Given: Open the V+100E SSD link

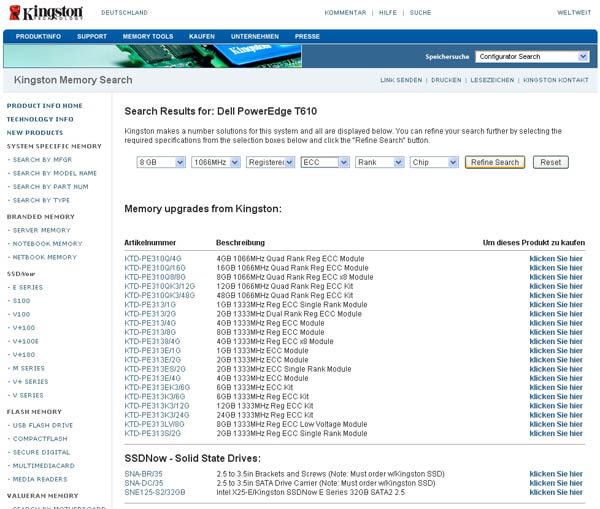Looking at the screenshot, I should tap(26, 341).
